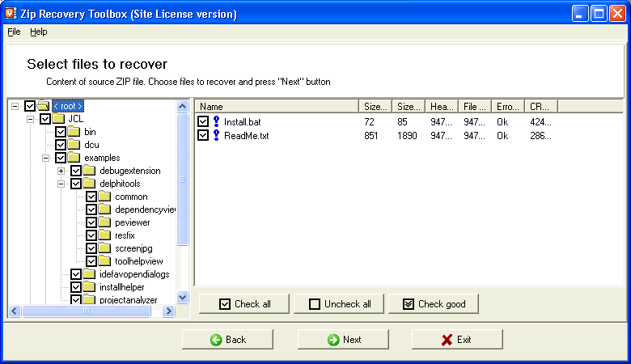
Task: Select the toolhelpview folder label
Action: pos(139,261)
